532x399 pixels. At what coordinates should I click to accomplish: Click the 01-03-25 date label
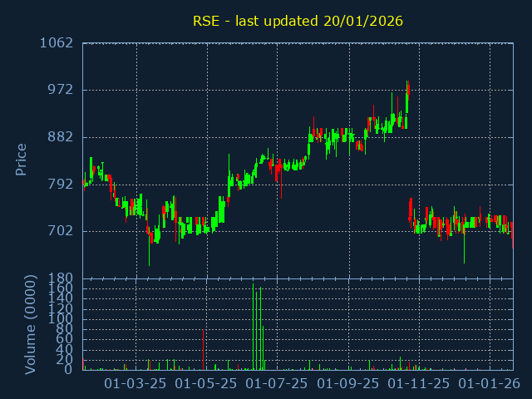tap(136, 384)
